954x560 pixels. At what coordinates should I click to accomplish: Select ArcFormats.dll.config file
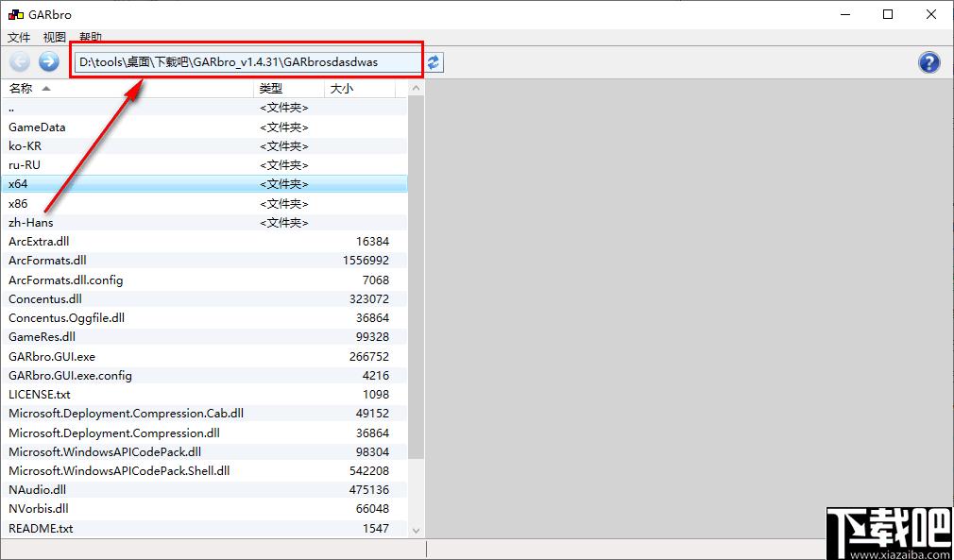point(203,280)
